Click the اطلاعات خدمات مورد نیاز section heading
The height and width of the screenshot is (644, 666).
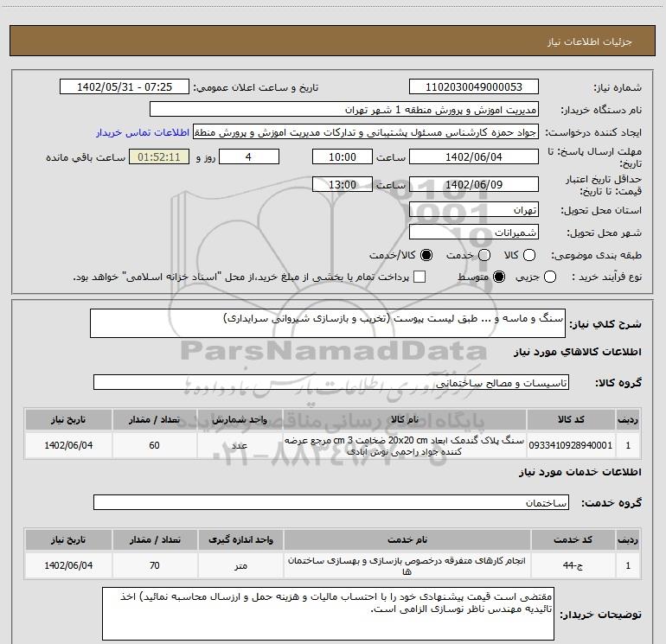[580, 472]
